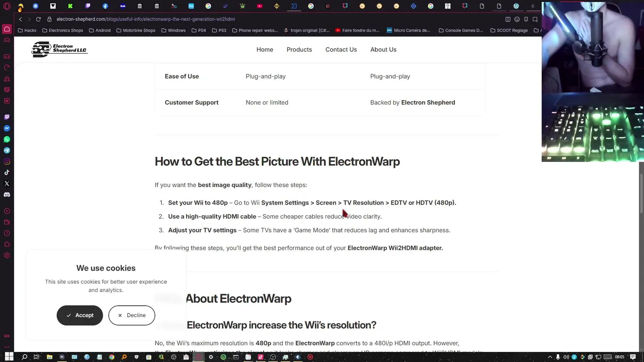Open the Phone repair webs... bookmark

coord(255,30)
